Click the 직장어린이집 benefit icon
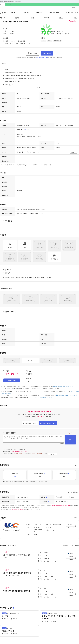79x644 pixels. [25, 257]
